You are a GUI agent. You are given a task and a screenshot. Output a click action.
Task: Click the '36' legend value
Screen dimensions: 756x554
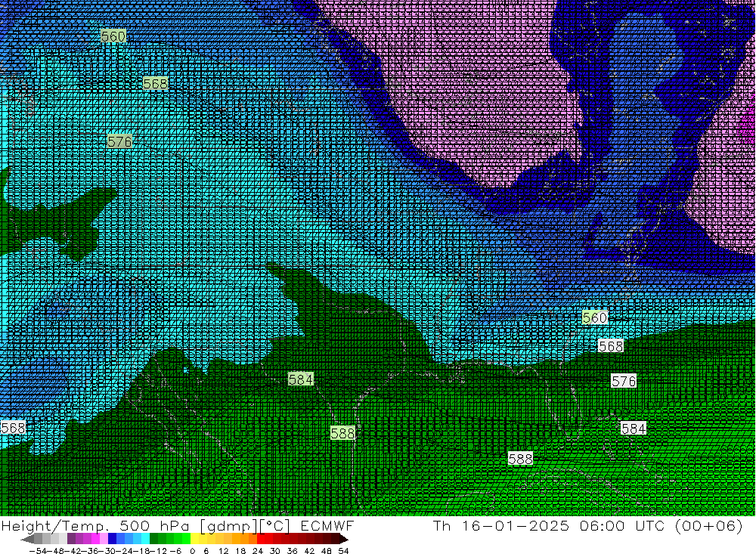[x=292, y=551]
